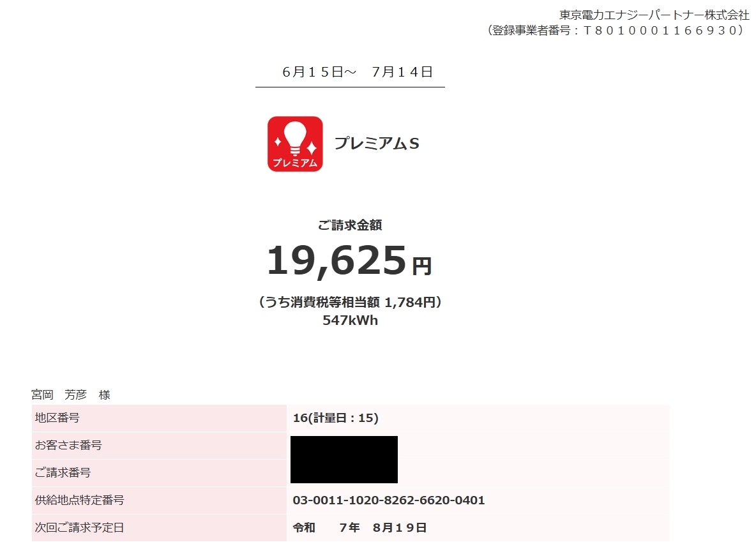Click the next billing date 令和 7年 8月19日
Image resolution: width=756 pixels, height=549 pixels.
click(359, 528)
